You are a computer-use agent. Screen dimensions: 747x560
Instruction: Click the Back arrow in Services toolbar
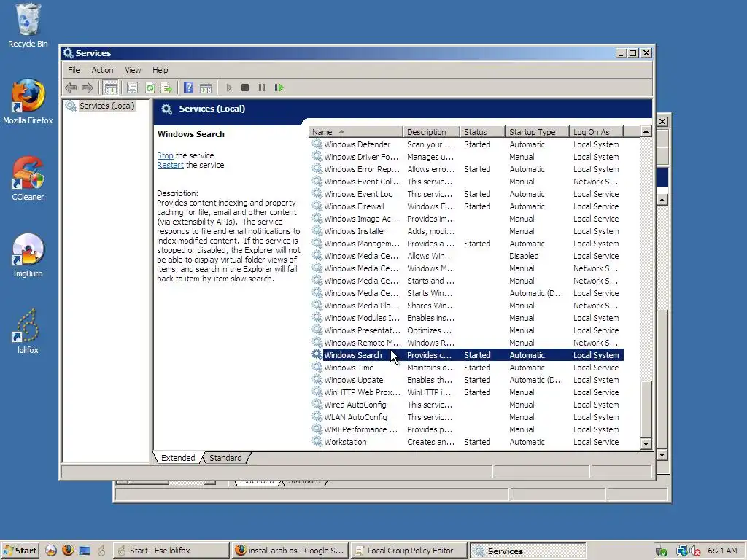tap(71, 87)
